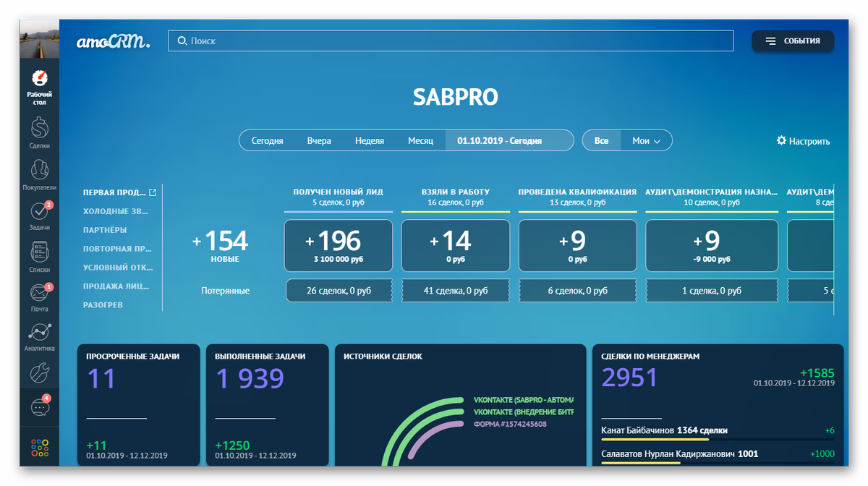Open the Просроченные задачи widget showing 11
Screen dimensions: 868x486
click(138, 405)
